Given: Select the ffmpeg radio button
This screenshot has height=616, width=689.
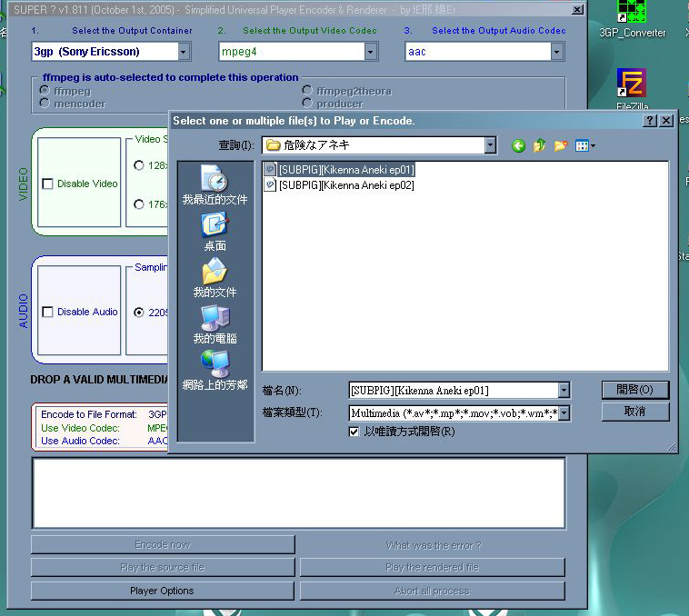Looking at the screenshot, I should point(45,91).
